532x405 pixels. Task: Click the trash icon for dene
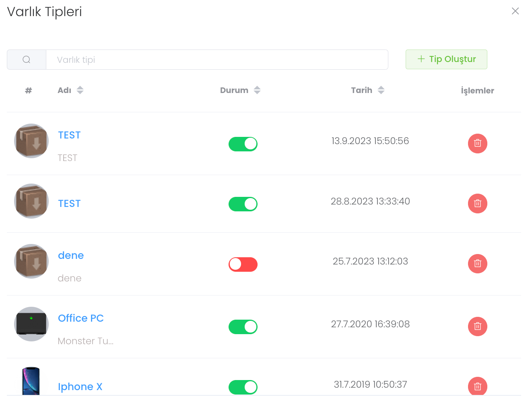pyautogui.click(x=477, y=264)
